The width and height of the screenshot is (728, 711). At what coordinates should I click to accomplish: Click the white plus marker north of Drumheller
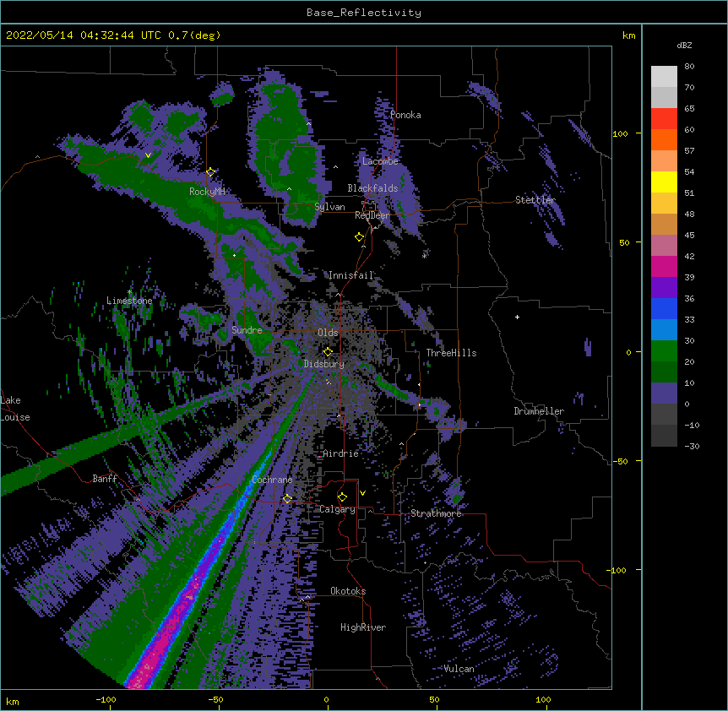517,317
